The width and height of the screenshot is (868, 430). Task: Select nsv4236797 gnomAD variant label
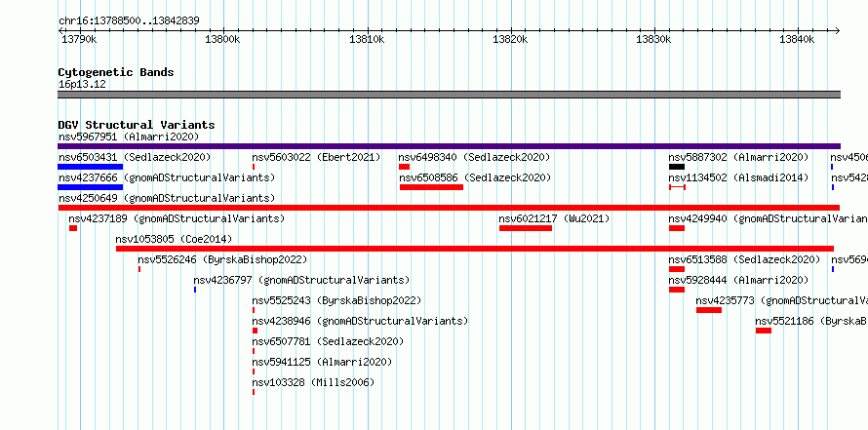pyautogui.click(x=301, y=280)
